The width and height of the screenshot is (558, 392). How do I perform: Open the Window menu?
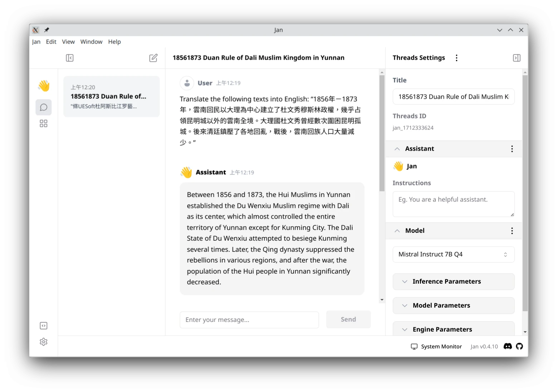91,42
